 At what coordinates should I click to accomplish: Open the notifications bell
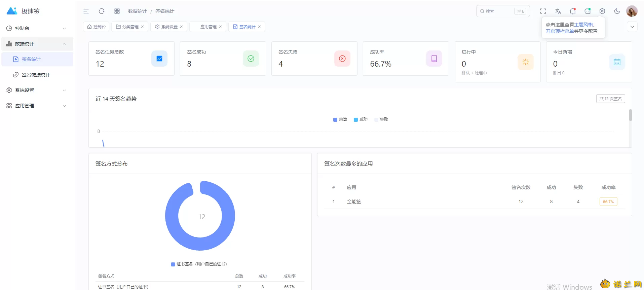573,11
